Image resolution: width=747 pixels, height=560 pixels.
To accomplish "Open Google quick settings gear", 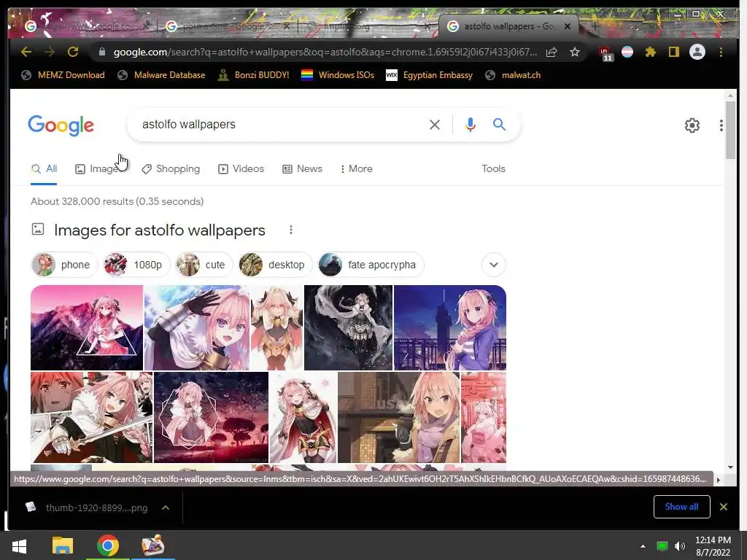I will click(x=692, y=125).
